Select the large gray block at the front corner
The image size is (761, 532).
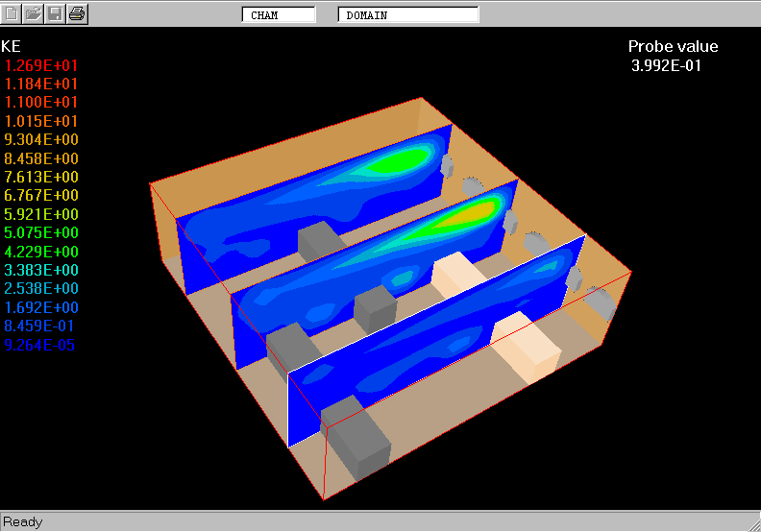coord(360,447)
